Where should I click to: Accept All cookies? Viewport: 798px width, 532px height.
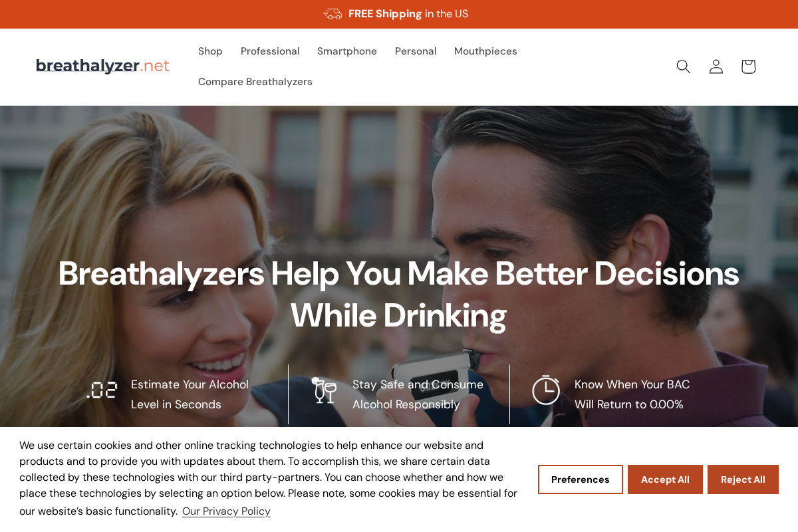665,479
